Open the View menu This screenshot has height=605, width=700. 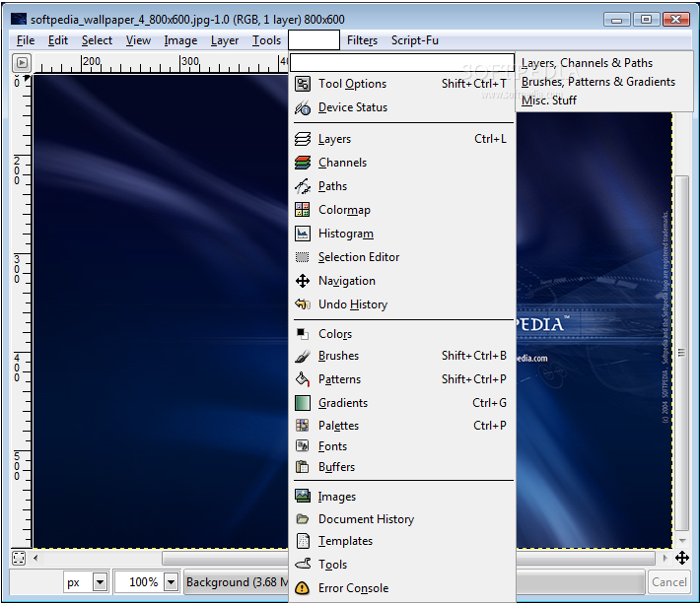click(138, 40)
